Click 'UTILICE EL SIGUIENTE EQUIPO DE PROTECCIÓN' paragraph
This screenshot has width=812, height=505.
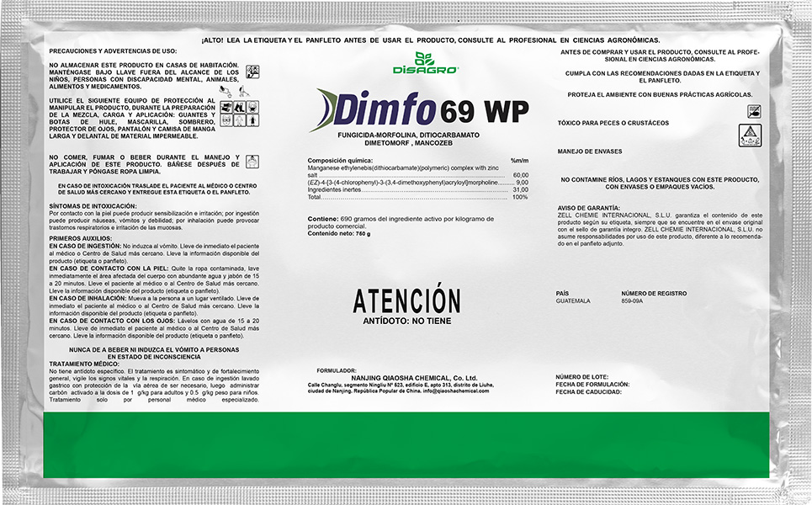132,119
